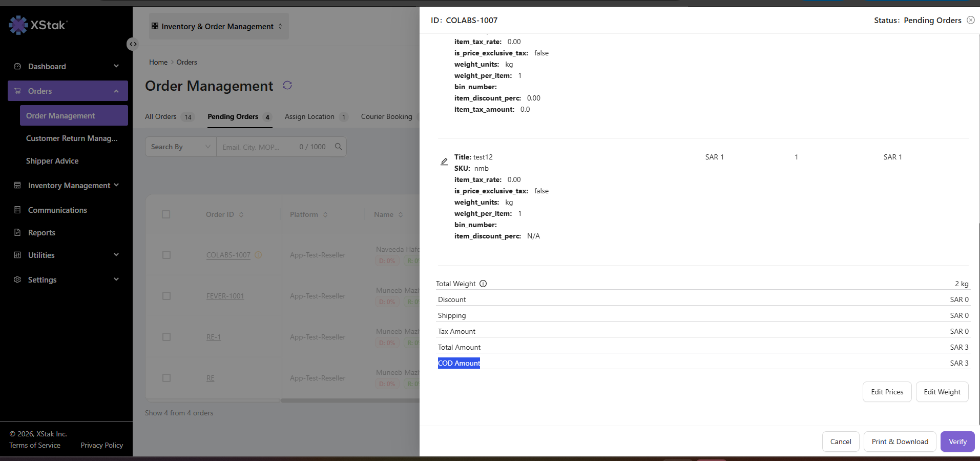This screenshot has height=461, width=980.
Task: Open Reports from the sidebar
Action: coord(41,233)
